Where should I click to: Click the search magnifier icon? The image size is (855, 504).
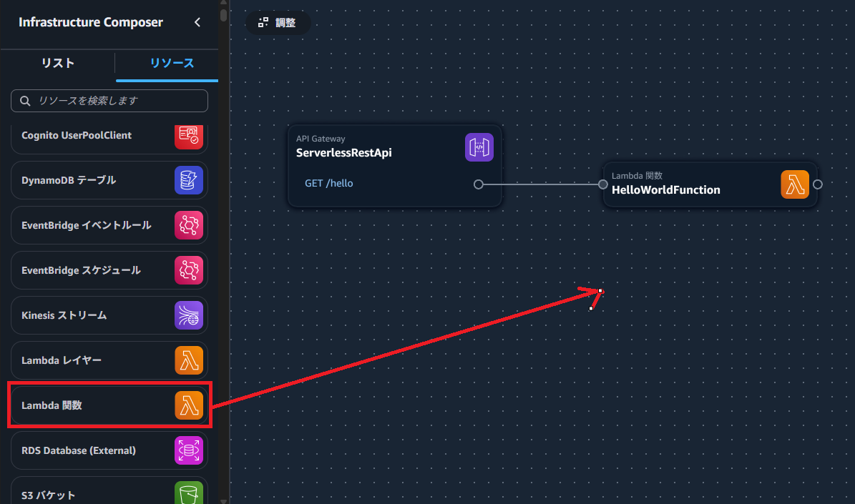(25, 101)
